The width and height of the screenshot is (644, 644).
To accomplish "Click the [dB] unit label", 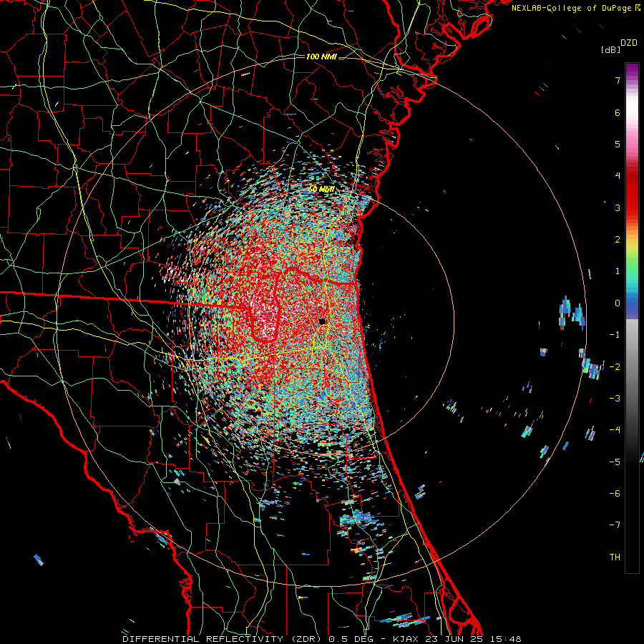I will [611, 49].
